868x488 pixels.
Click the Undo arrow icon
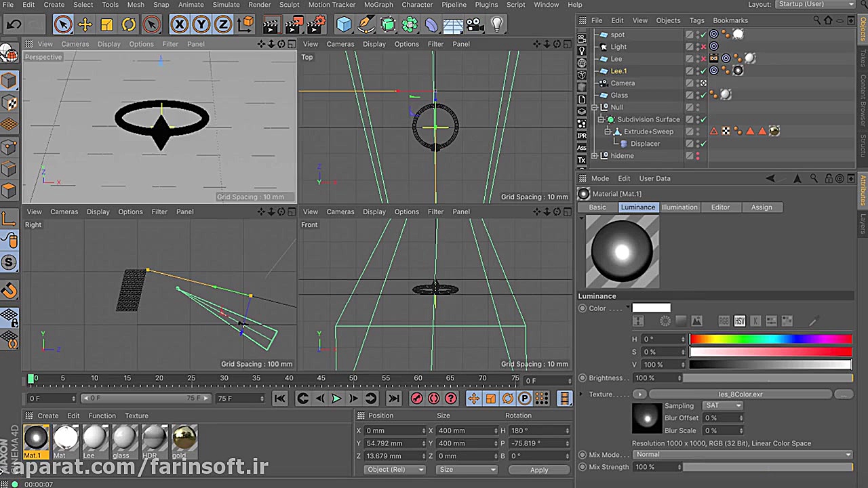pyautogui.click(x=14, y=25)
